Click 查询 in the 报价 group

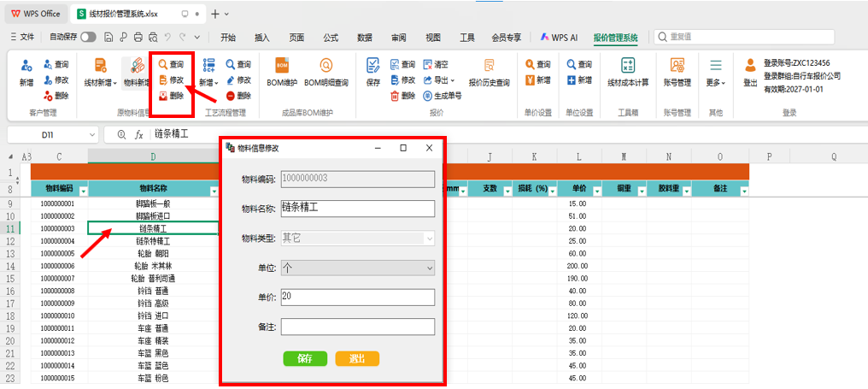coord(402,64)
